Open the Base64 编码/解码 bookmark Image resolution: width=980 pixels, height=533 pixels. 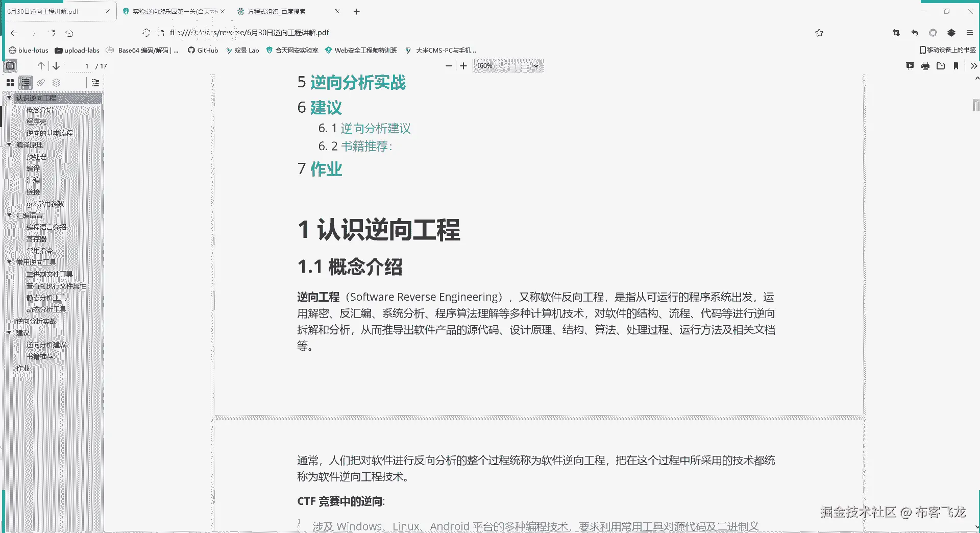[142, 50]
